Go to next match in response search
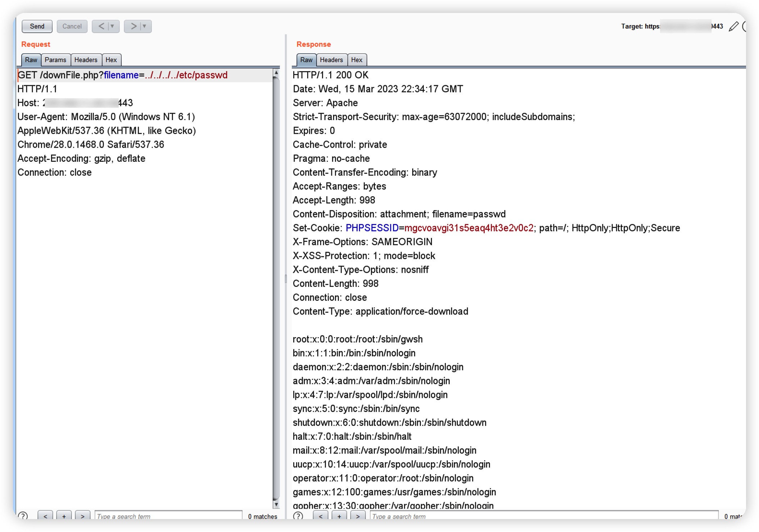759x532 pixels. (x=358, y=516)
